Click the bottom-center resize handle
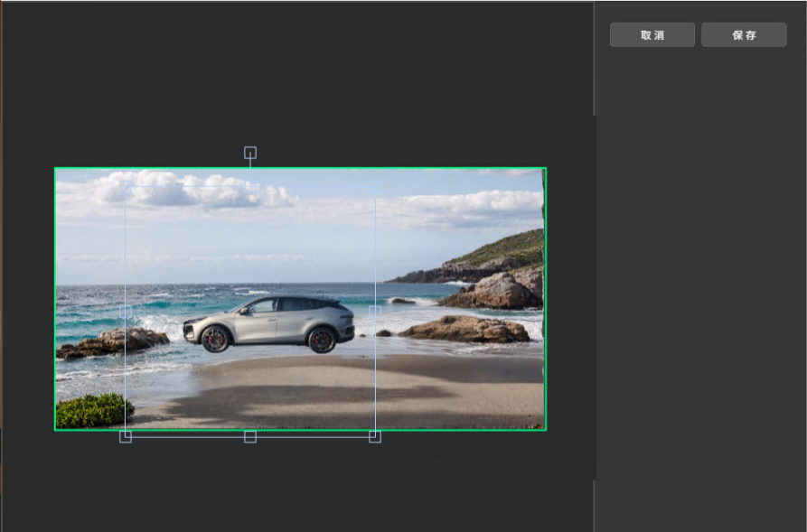This screenshot has height=532, width=807. (250, 437)
